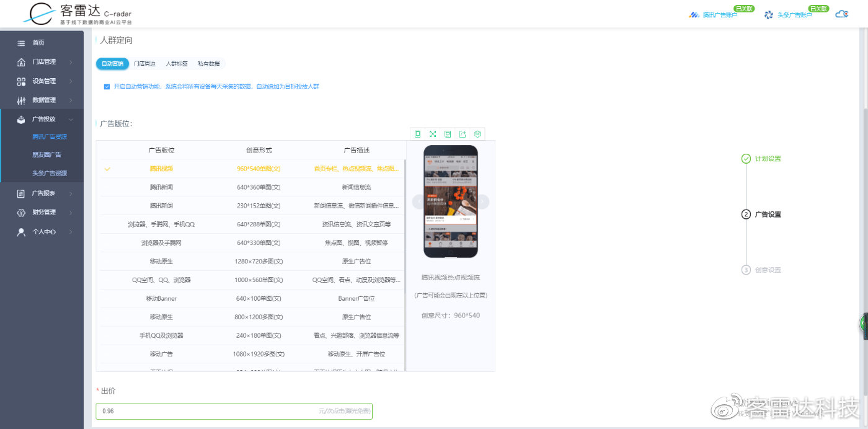The image size is (868, 429).
Task: Open 头条广告资源 in the sidebar
Action: [50, 173]
